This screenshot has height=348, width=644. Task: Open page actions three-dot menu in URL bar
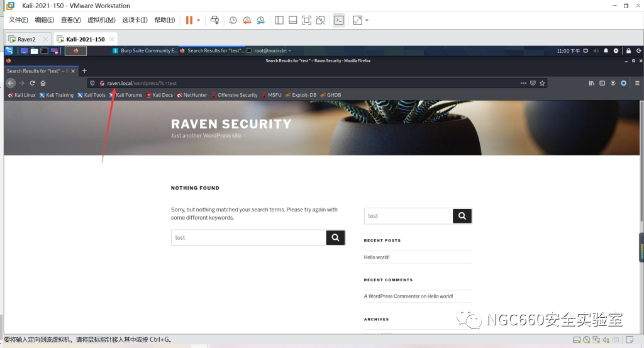point(523,83)
